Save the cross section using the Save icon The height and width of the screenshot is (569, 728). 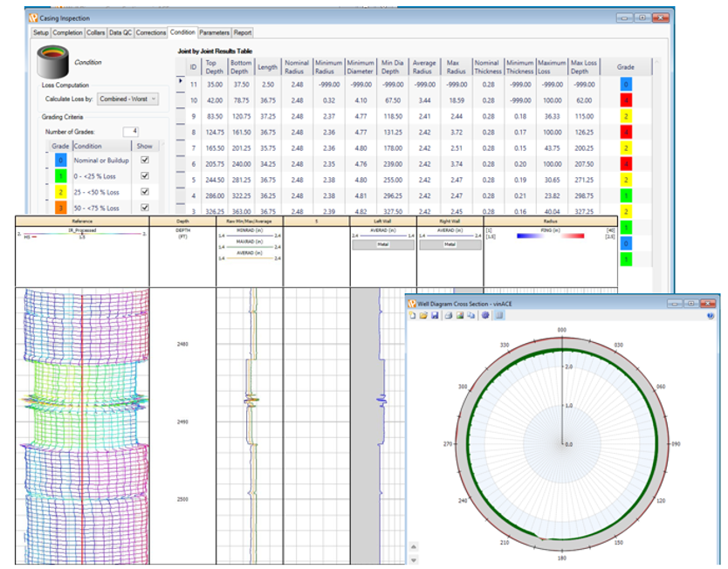coord(435,316)
